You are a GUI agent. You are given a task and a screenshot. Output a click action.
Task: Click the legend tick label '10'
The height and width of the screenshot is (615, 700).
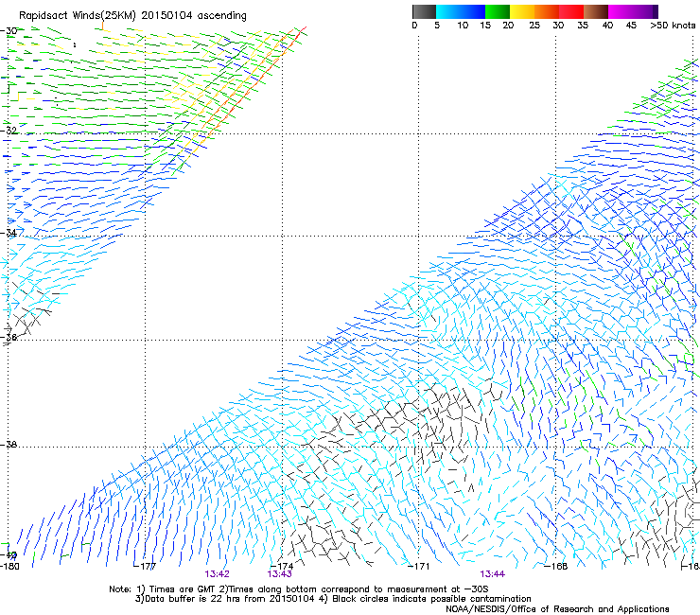463,26
